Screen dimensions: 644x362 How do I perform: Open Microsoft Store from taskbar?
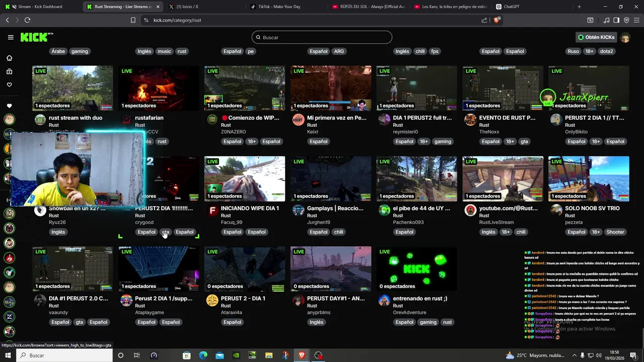click(x=187, y=355)
